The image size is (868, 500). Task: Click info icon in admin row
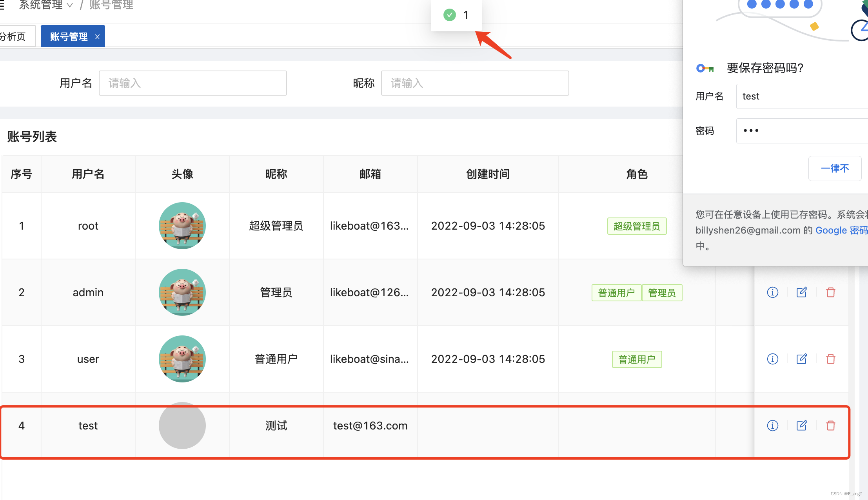[x=772, y=292]
